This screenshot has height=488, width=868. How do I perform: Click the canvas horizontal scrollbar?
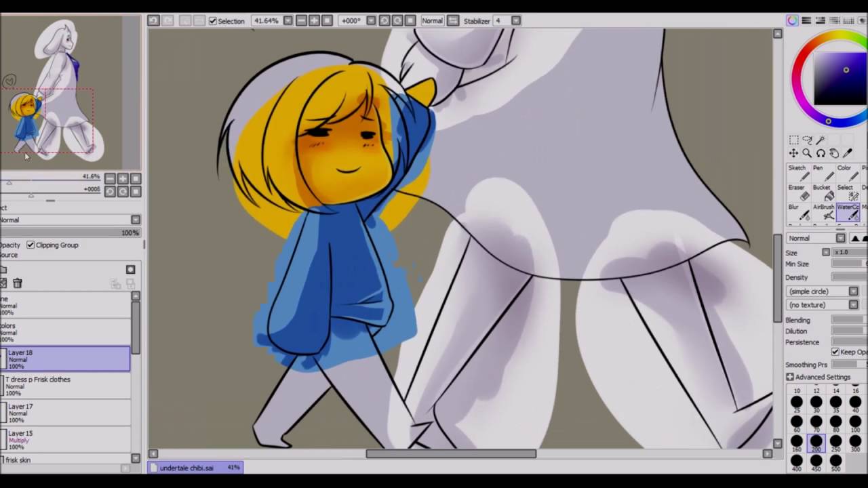point(451,453)
